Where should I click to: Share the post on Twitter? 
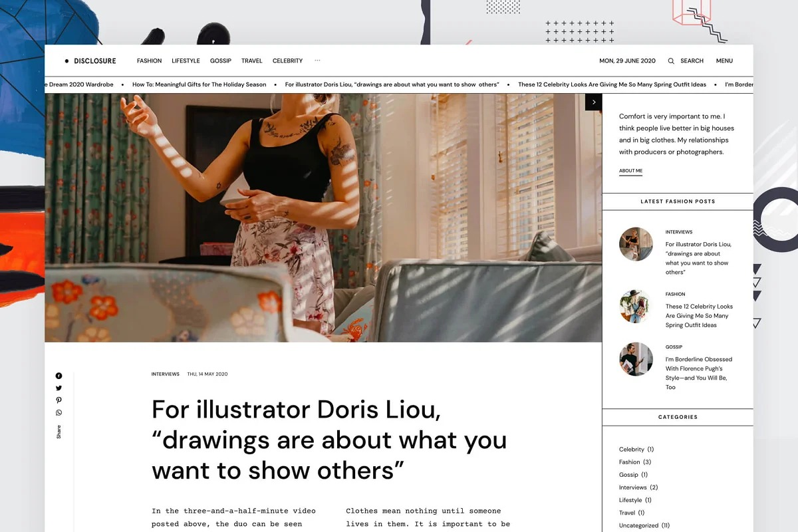tap(59, 388)
